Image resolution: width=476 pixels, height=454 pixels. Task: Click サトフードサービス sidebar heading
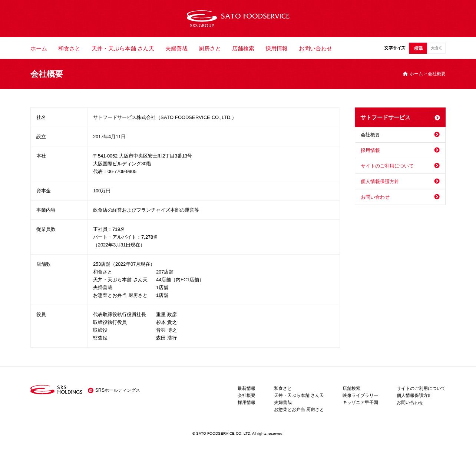[x=400, y=117]
